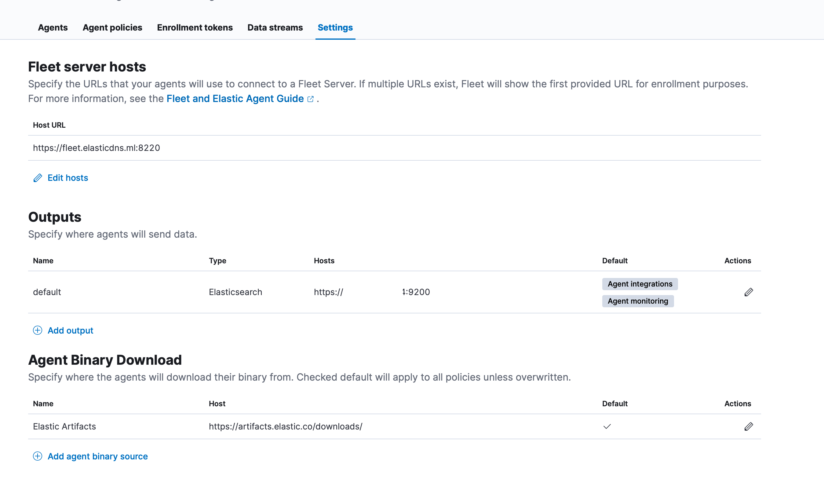824x504 pixels.
Task: Click the Agent monitoring badge
Action: point(638,301)
